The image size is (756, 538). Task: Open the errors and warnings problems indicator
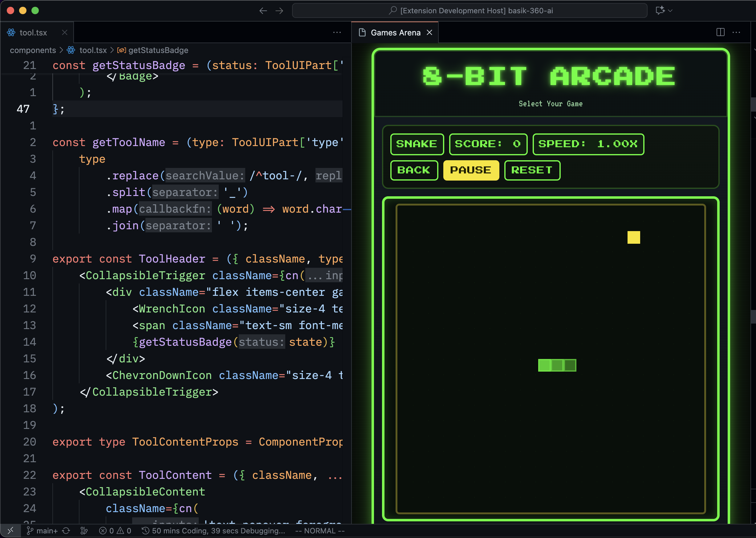click(x=115, y=531)
